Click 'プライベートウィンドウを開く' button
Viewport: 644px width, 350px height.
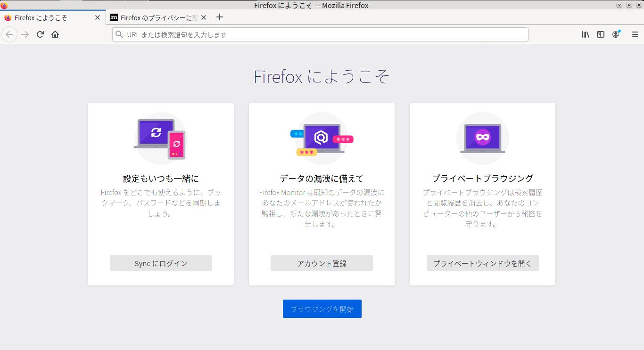482,263
